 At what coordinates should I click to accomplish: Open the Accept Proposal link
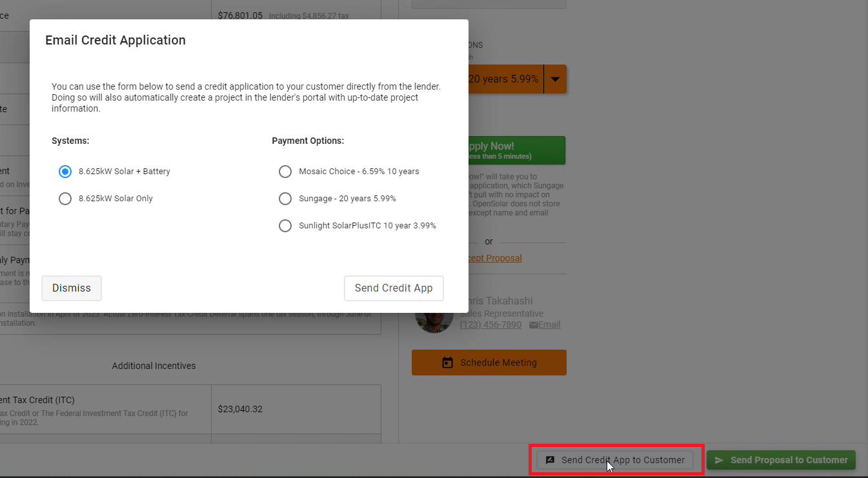(x=495, y=258)
